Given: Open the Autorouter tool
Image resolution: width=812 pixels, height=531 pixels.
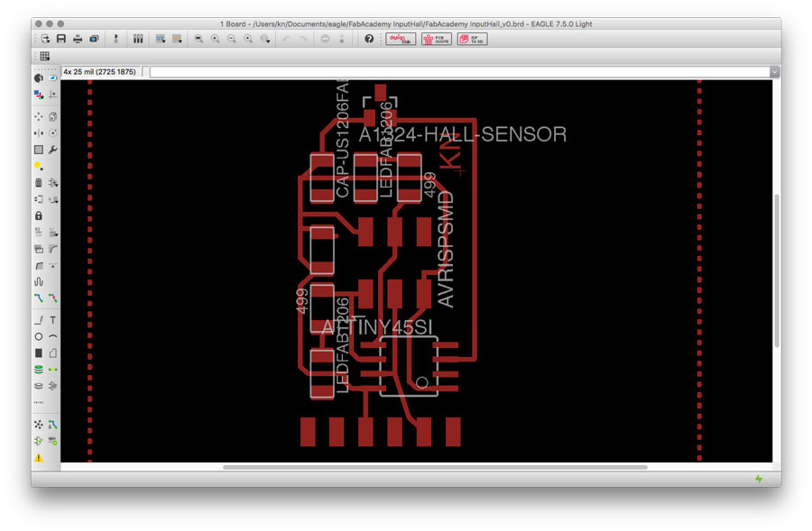Looking at the screenshot, I should point(53,425).
